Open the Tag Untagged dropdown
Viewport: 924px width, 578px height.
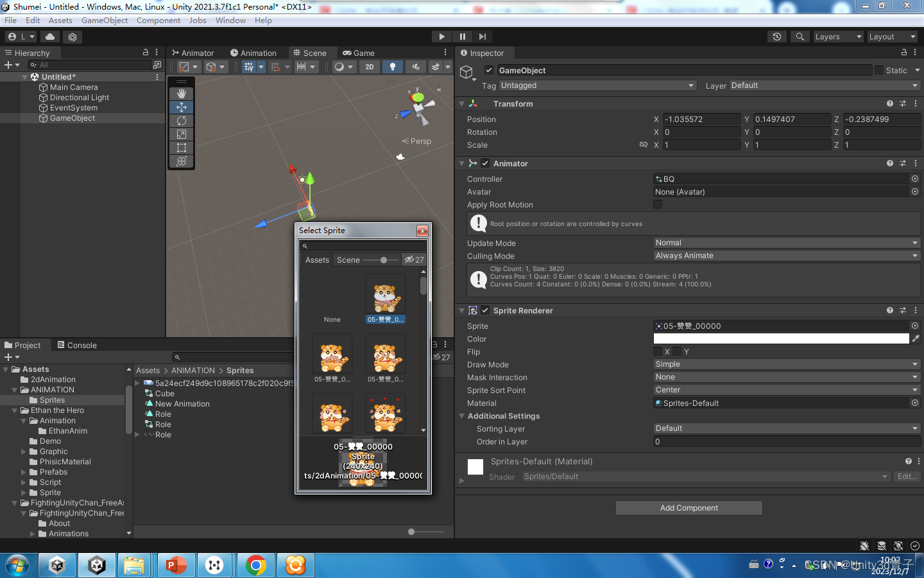point(597,85)
